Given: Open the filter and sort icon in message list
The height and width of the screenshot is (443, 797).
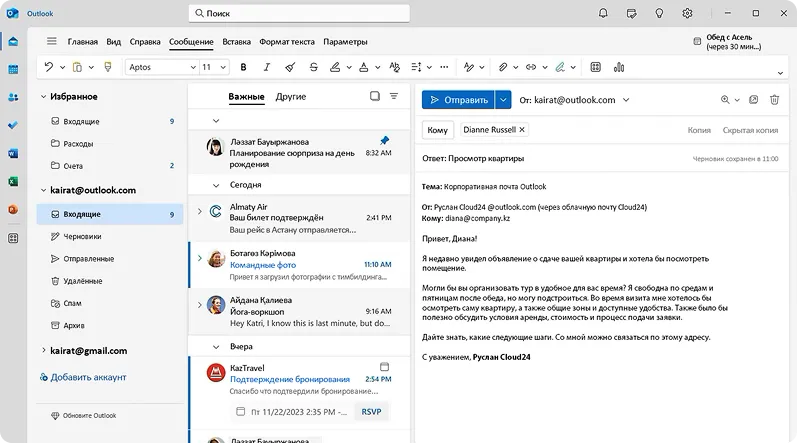Looking at the screenshot, I should (x=394, y=96).
